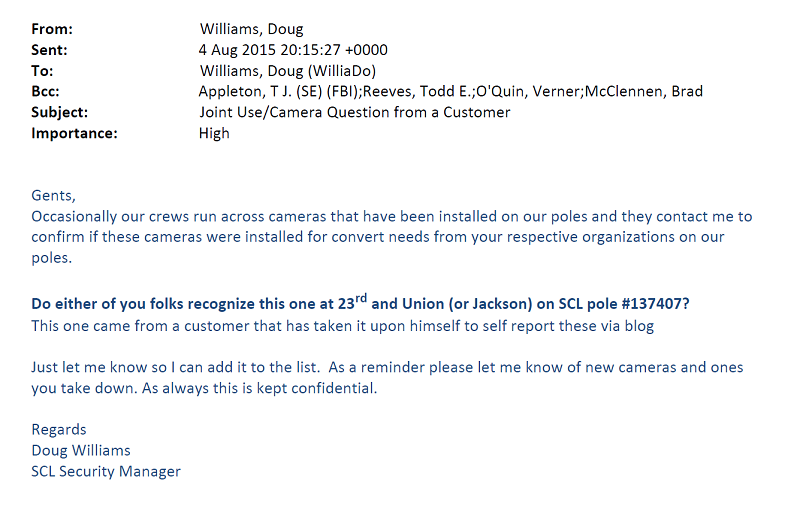Image resolution: width=800 pixels, height=507 pixels.
Task: Click the To recipient Williams, Doug (WilliaDo)
Action: coord(288,71)
